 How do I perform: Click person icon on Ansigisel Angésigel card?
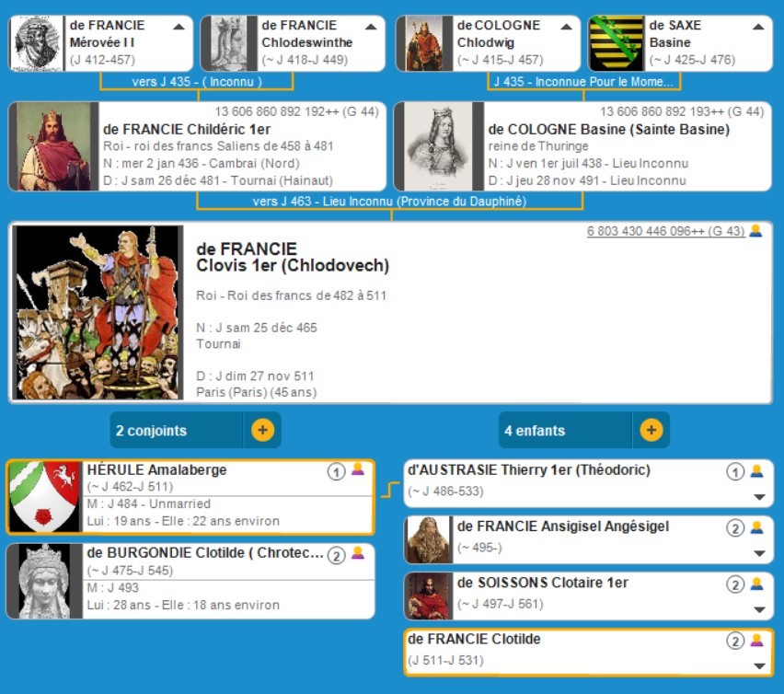(756, 527)
